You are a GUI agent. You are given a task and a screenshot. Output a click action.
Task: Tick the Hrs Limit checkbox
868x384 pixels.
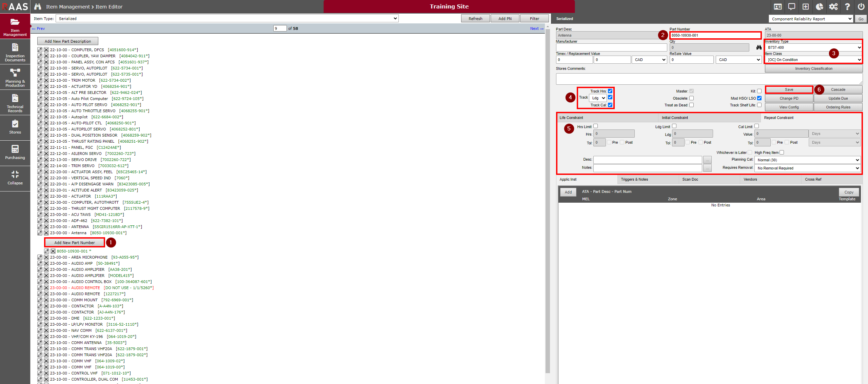click(595, 126)
